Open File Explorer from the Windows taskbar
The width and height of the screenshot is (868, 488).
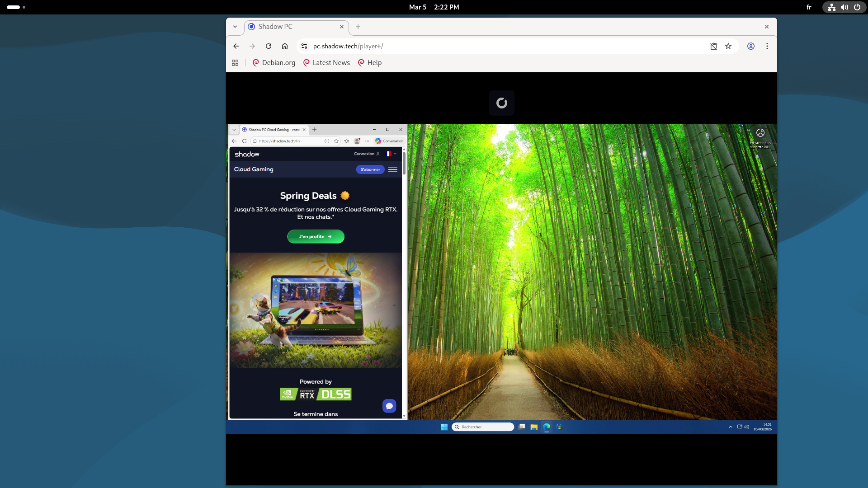[x=534, y=427]
